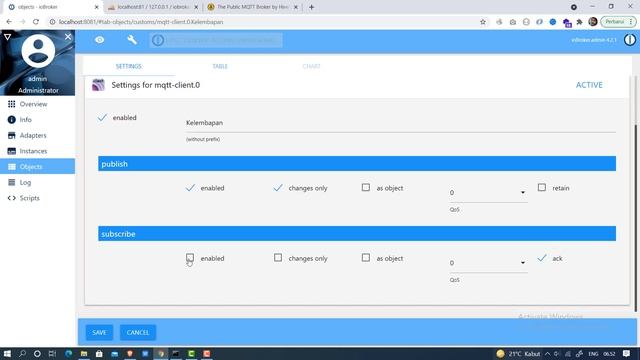Click the Kelembapan topic input field

pyautogui.click(x=400, y=123)
